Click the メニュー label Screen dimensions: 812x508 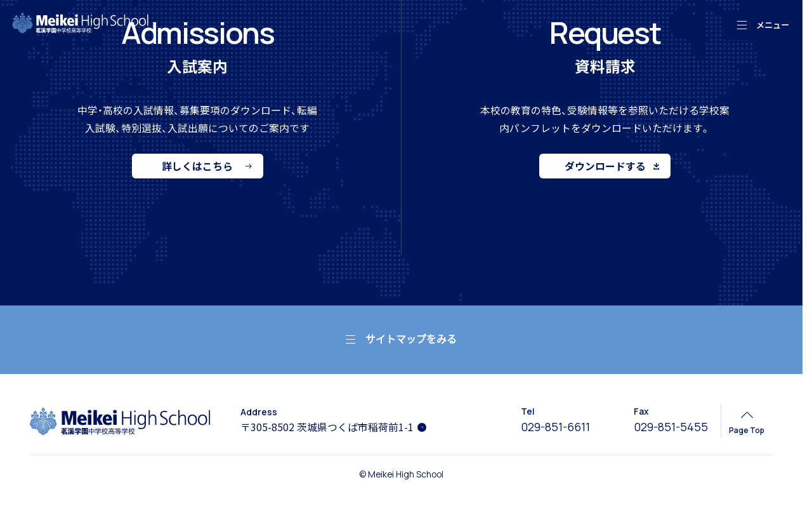pyautogui.click(x=773, y=25)
